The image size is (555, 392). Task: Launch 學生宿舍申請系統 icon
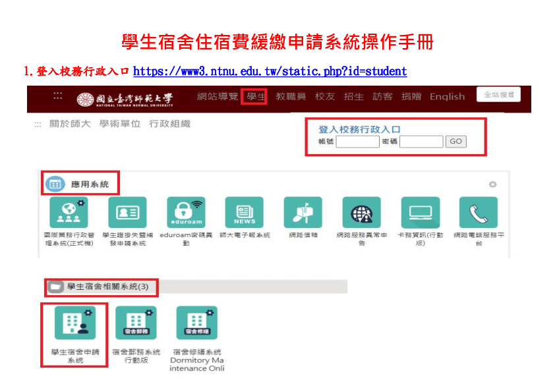74,323
